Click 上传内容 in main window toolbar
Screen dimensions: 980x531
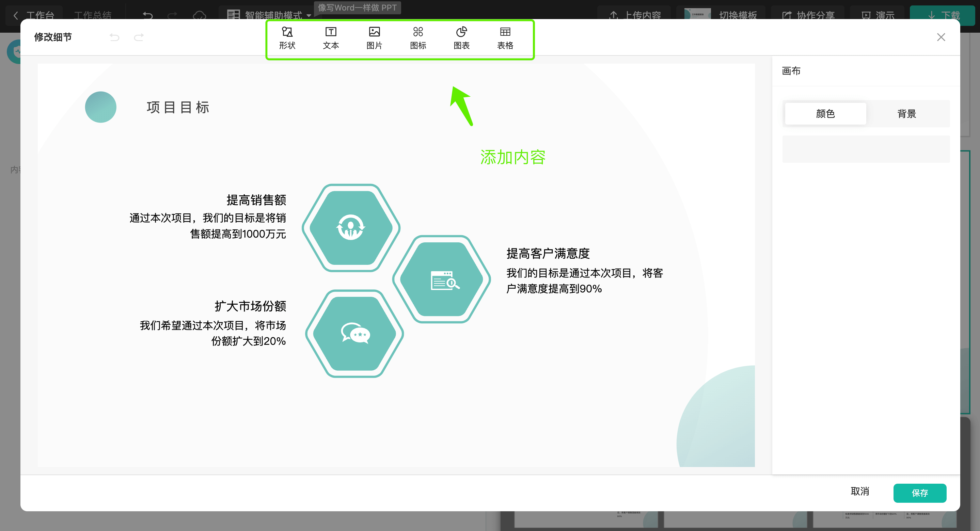click(635, 15)
